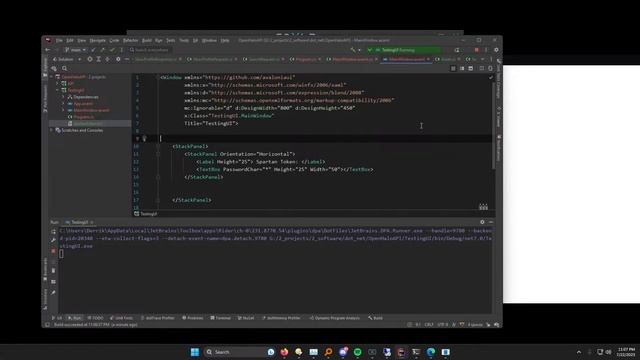Open the Build tool window button

pyautogui.click(x=376, y=318)
